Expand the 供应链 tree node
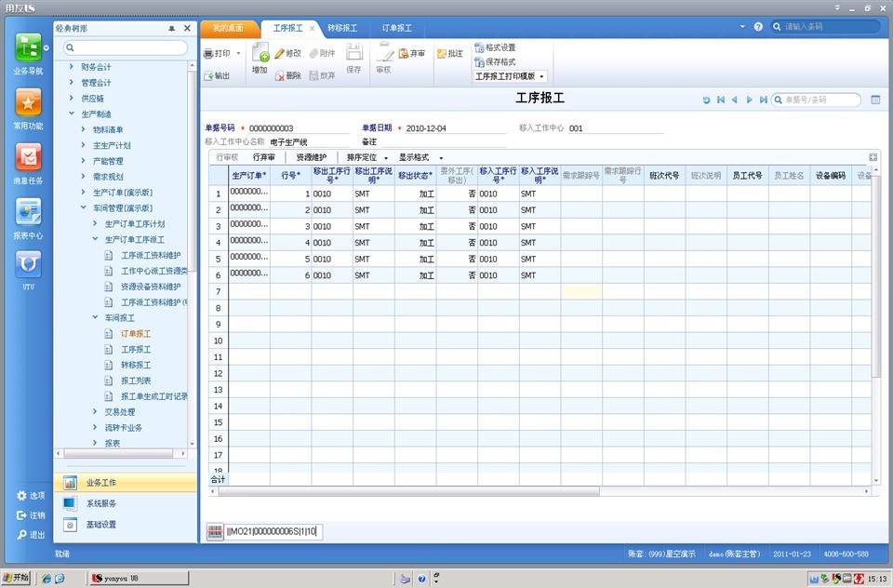893x588 pixels. coord(72,98)
